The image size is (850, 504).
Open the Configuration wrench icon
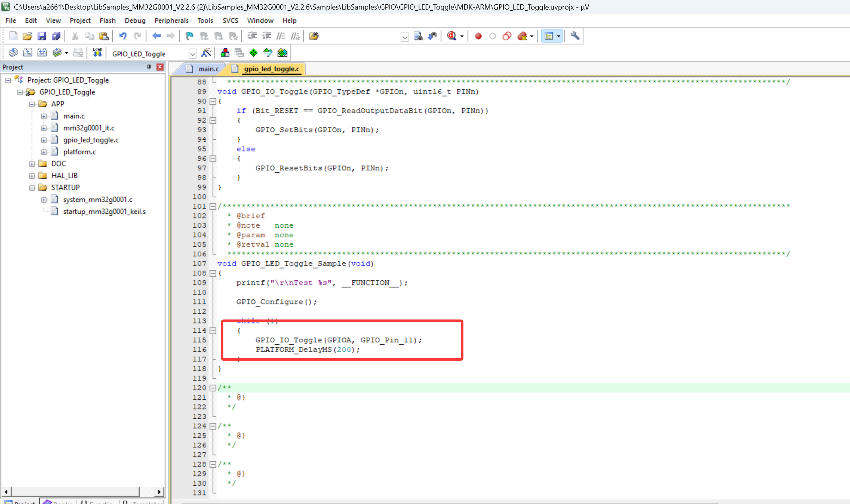[x=574, y=36]
